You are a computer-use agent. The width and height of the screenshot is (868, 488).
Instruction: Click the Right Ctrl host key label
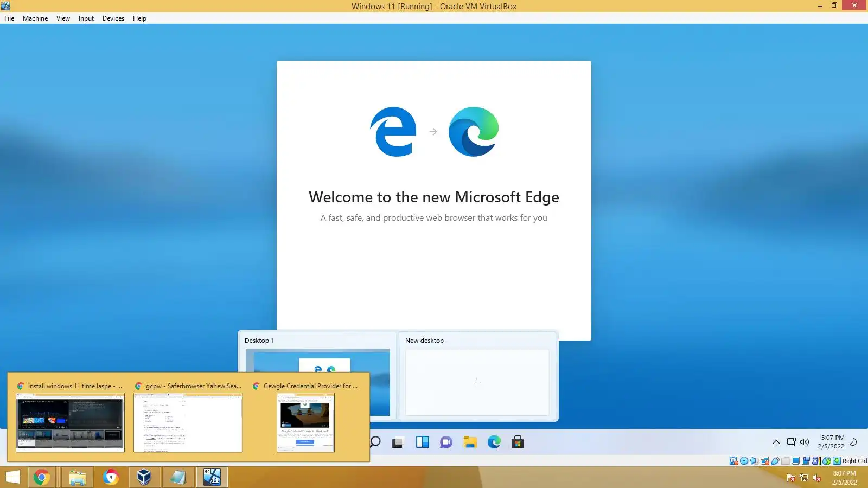pyautogui.click(x=854, y=461)
